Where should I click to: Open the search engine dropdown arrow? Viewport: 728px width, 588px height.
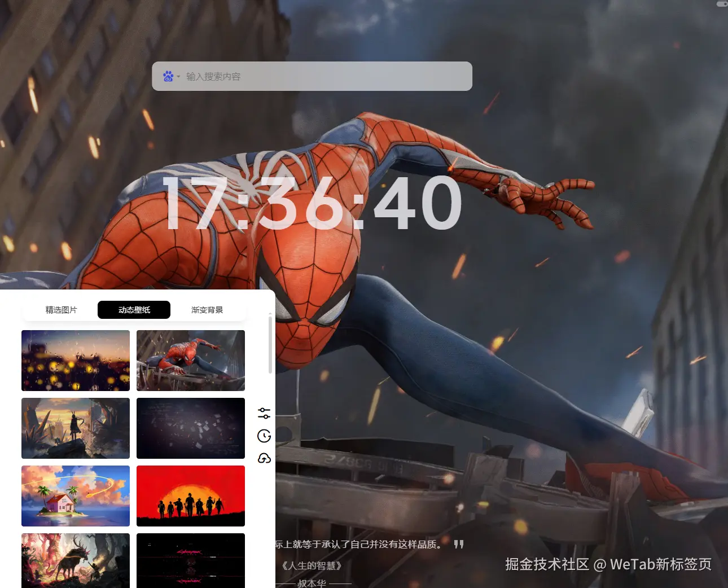pos(178,76)
